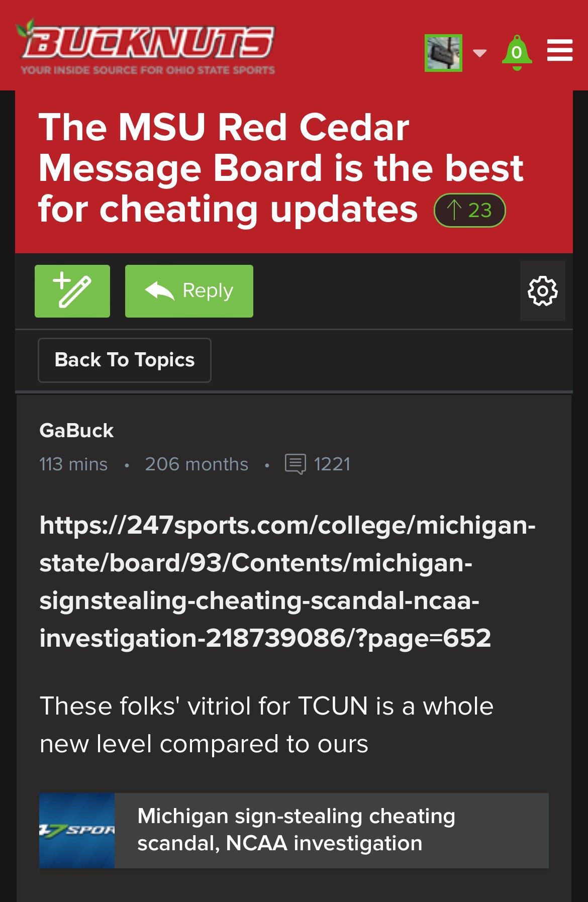Open thread settings gear

pos(542,291)
